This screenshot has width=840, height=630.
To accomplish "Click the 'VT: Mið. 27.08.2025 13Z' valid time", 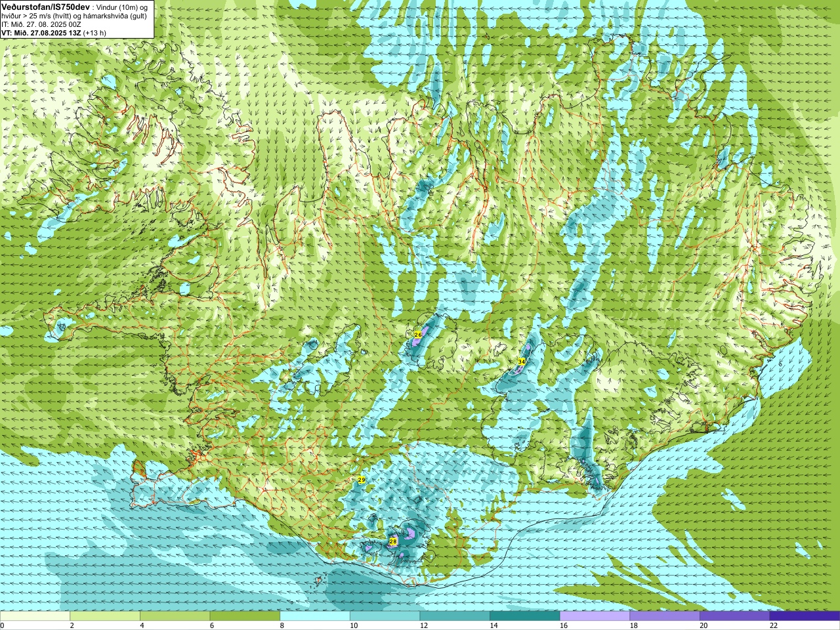I will 41,32.
